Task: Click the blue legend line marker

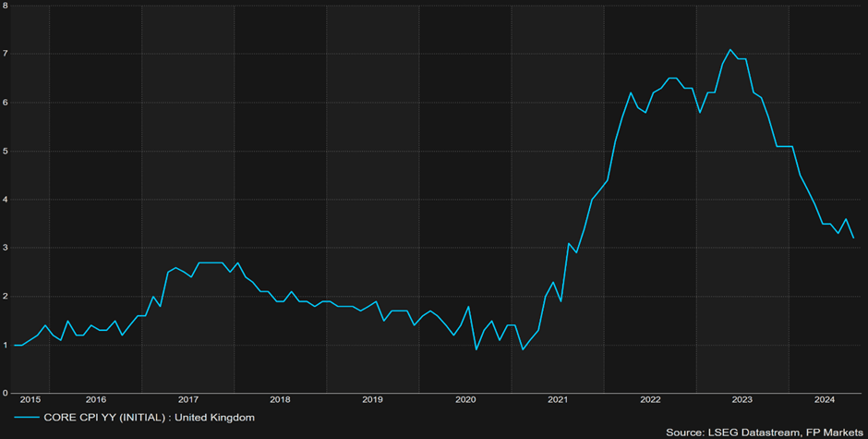Action: 27,418
